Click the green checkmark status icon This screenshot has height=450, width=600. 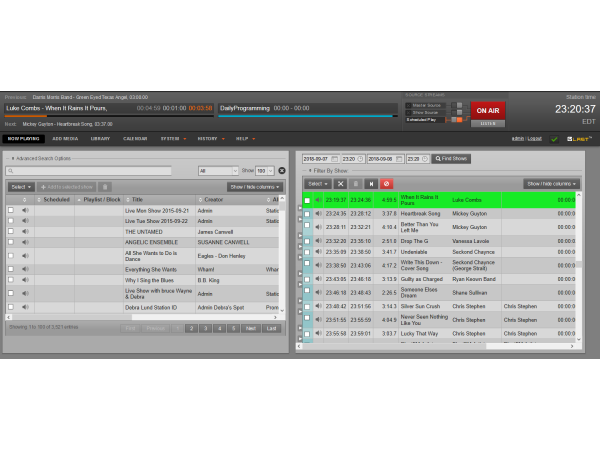pos(554,139)
